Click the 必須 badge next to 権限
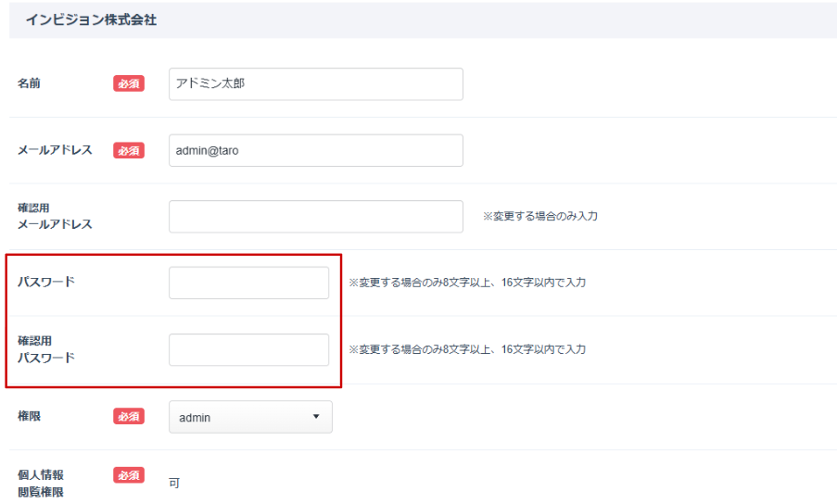The width and height of the screenshot is (837, 504). (x=129, y=417)
